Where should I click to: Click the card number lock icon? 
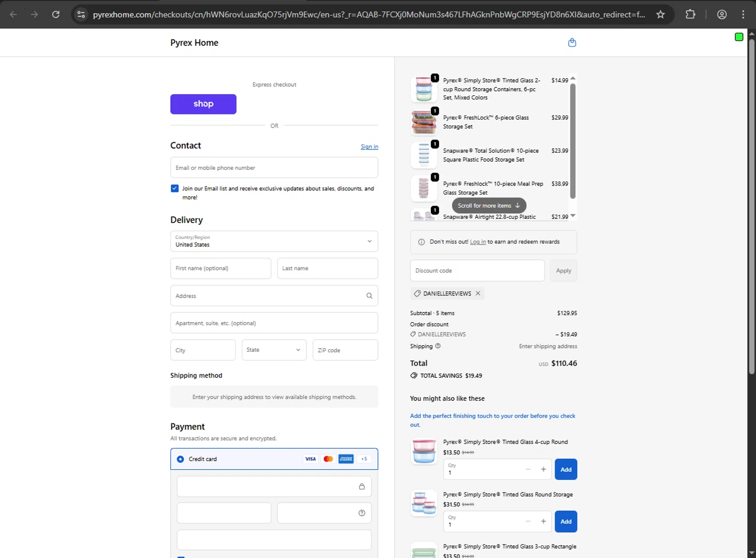tap(362, 486)
